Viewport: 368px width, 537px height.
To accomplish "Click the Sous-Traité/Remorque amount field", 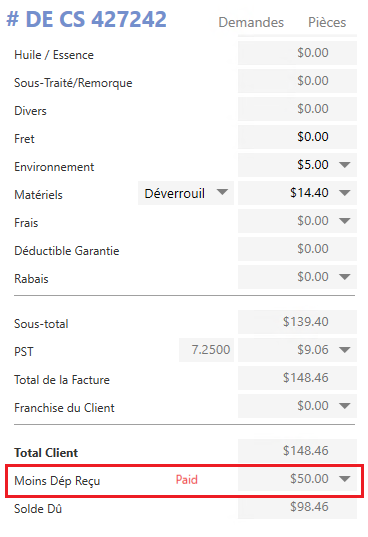I will (x=297, y=81).
